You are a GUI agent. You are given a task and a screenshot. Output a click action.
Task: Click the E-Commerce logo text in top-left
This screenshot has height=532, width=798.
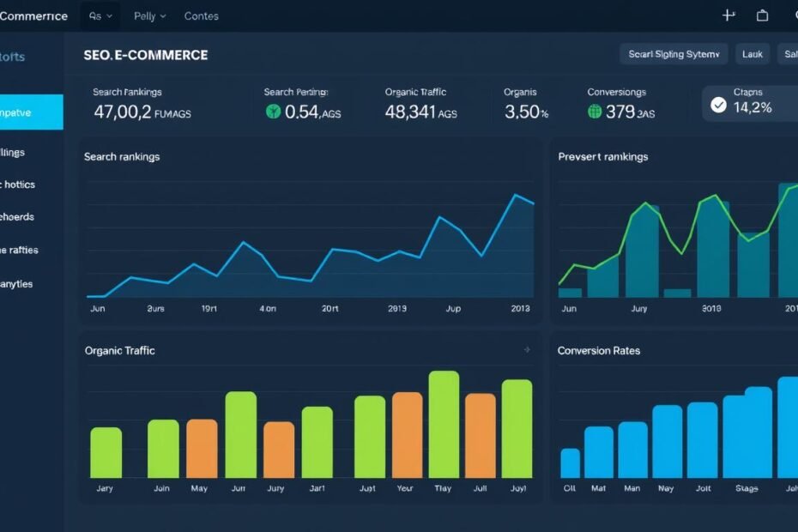pyautogui.click(x=34, y=15)
